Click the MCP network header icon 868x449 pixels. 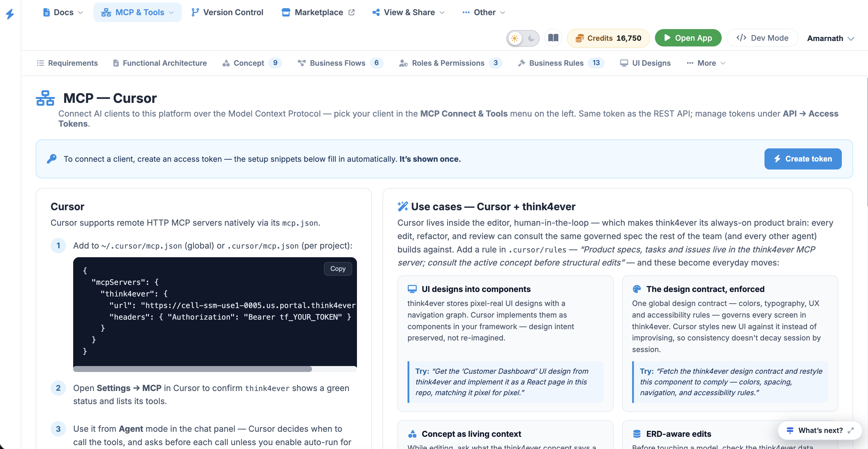click(x=45, y=98)
